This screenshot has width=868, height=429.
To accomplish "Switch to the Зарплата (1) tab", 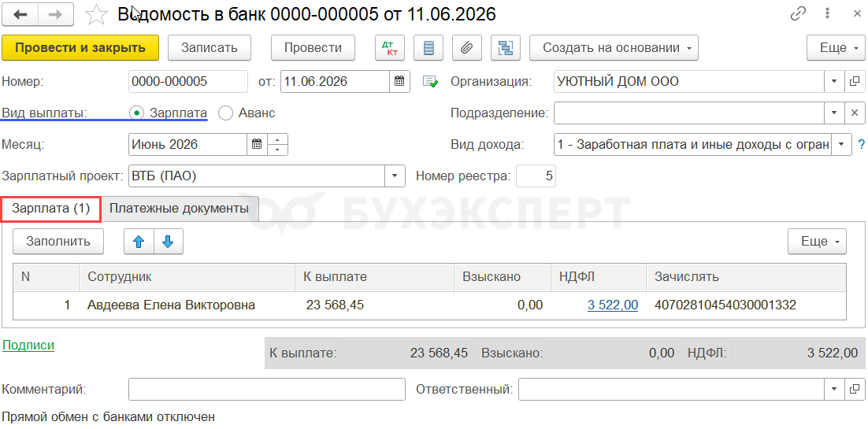I will [51, 209].
